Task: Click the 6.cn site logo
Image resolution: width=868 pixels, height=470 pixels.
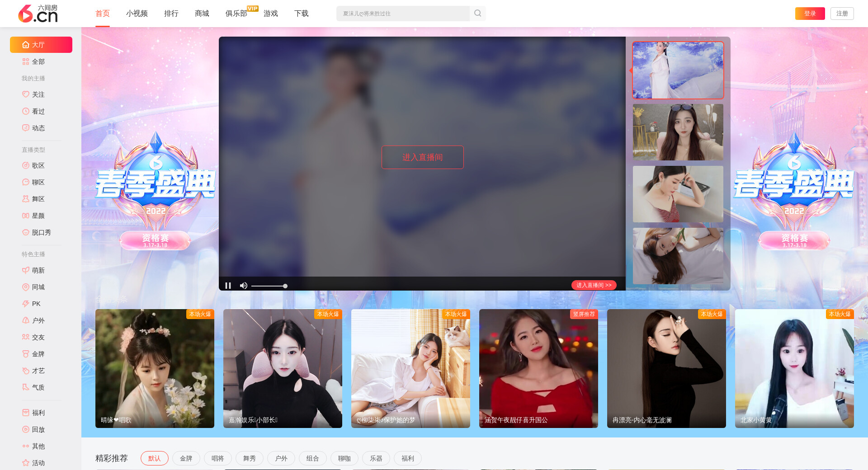Action: click(x=38, y=14)
